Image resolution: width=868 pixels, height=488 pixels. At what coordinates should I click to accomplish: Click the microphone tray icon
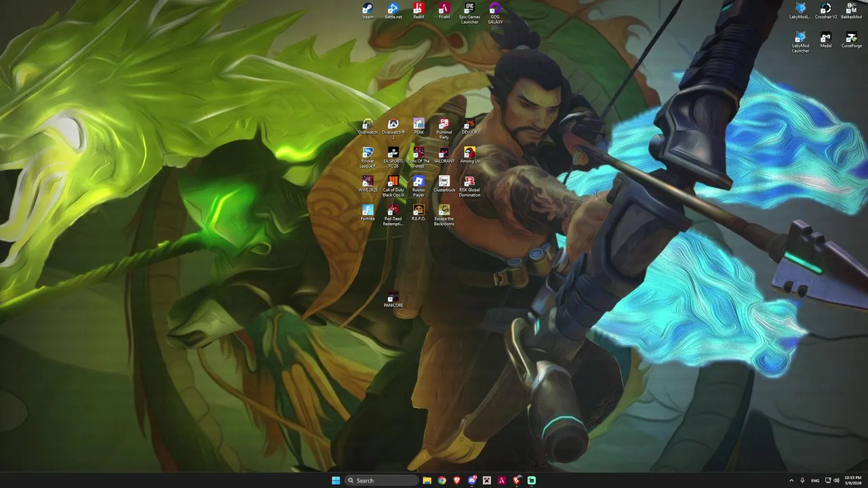pyautogui.click(x=802, y=481)
